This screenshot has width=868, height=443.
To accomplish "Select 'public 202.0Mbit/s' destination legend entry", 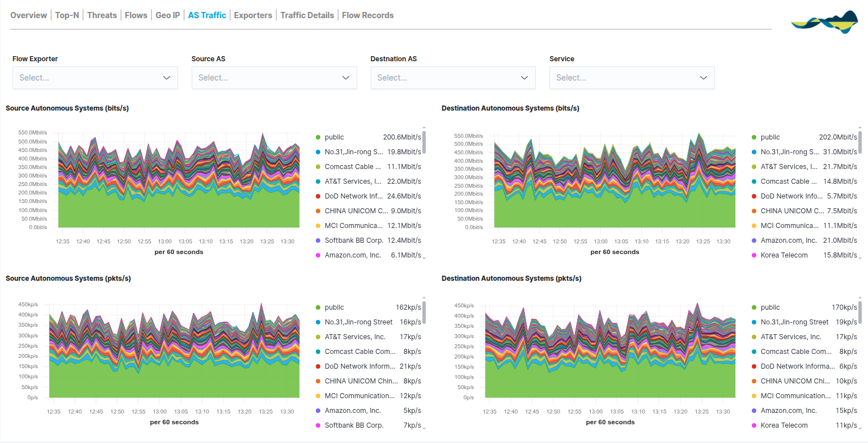I will pos(804,137).
